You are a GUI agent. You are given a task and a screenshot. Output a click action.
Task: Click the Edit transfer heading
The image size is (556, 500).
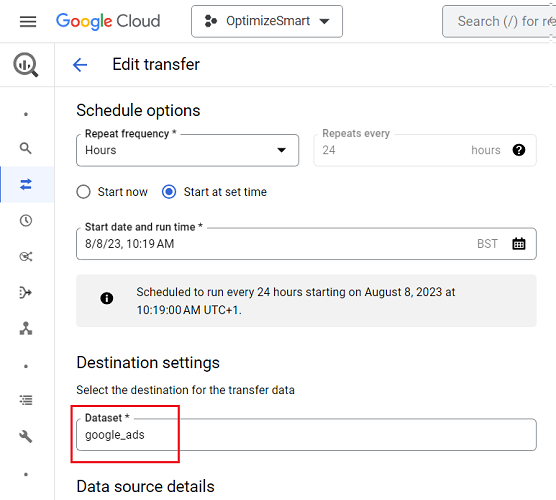156,65
